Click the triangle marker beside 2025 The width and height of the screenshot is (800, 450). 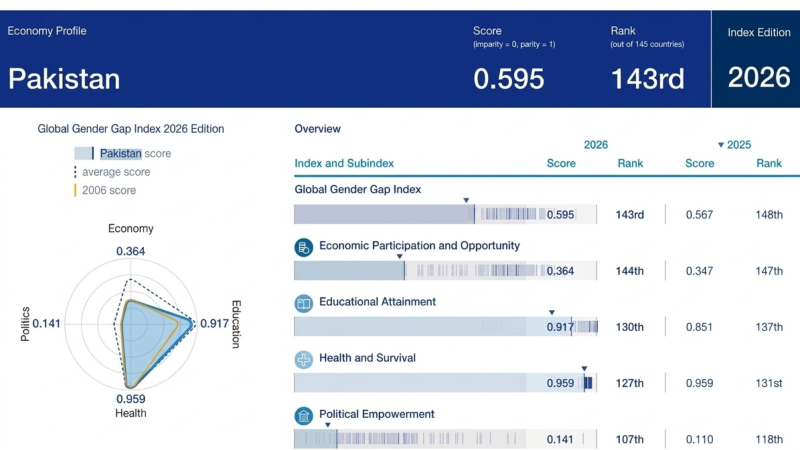coord(720,145)
